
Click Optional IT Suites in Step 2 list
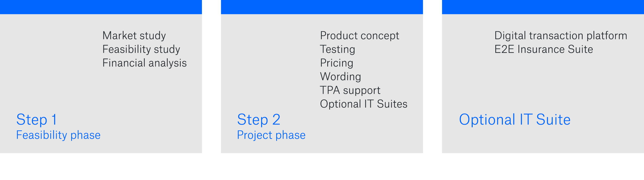coord(364,104)
